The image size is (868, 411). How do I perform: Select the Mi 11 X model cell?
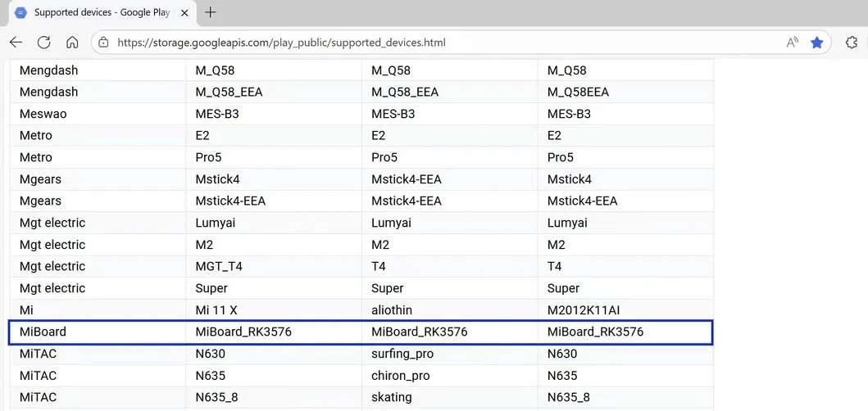pos(218,310)
